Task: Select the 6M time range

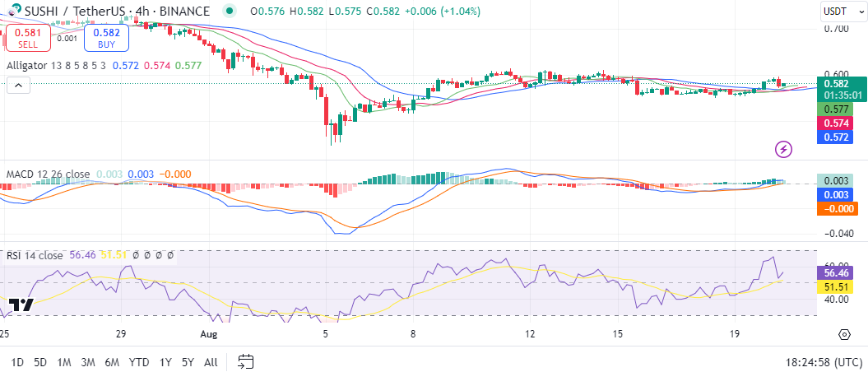Action: pyautogui.click(x=112, y=363)
